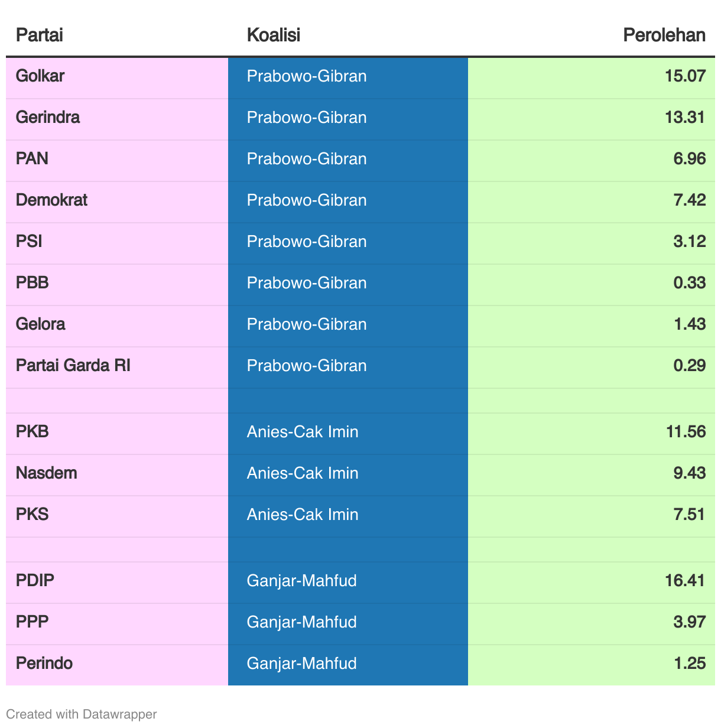Select the PKS party name
The image size is (721, 728).
point(32,515)
